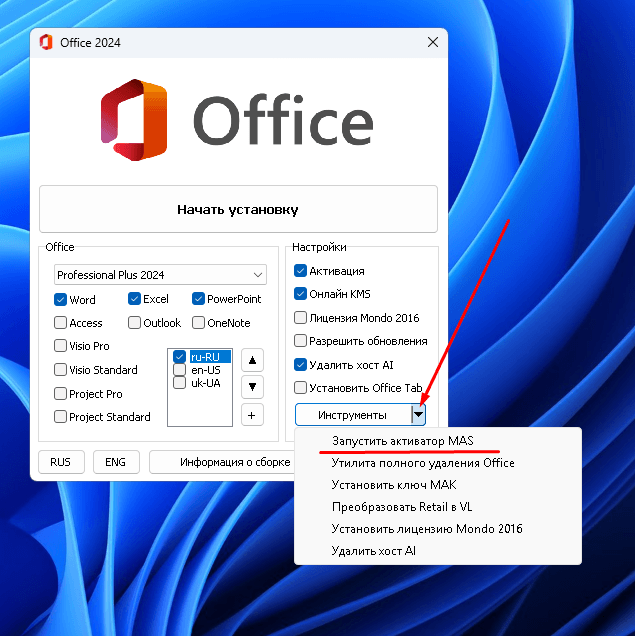Check the uk-UA language checkbox
Image resolution: width=635 pixels, height=636 pixels.
click(179, 382)
